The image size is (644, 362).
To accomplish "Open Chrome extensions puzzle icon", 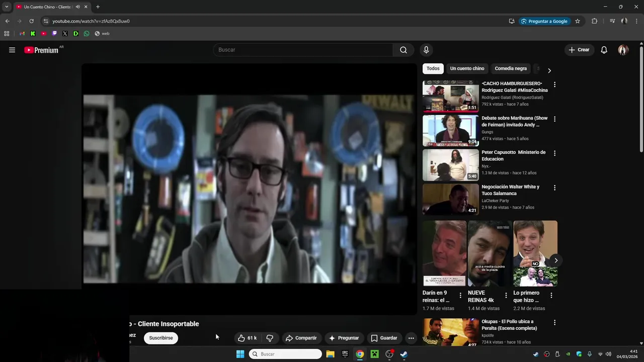I will pos(595,21).
